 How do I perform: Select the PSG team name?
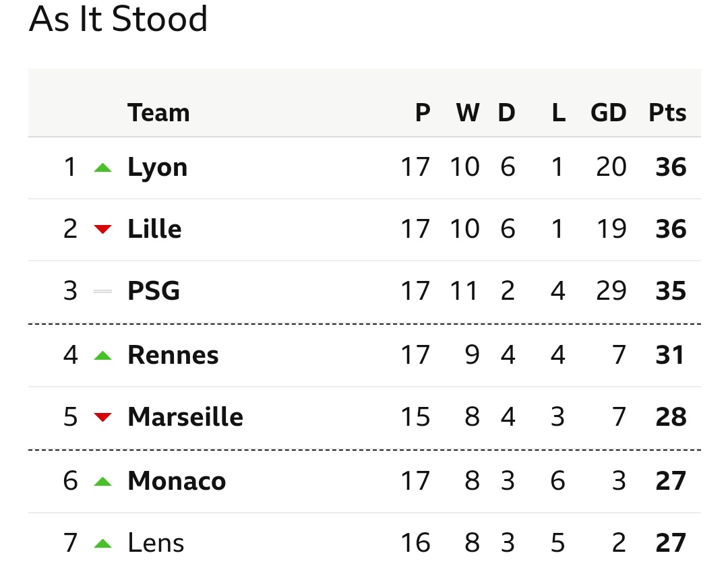tap(154, 291)
